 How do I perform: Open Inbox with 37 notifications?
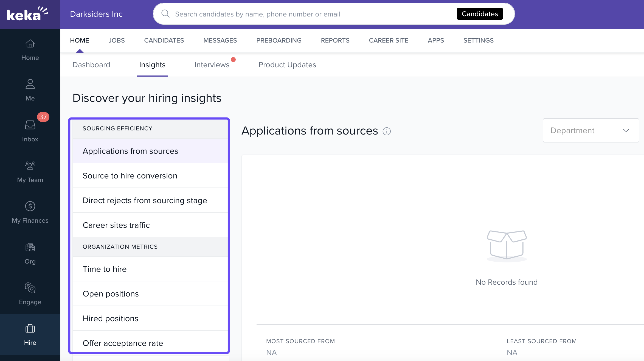[x=30, y=125]
